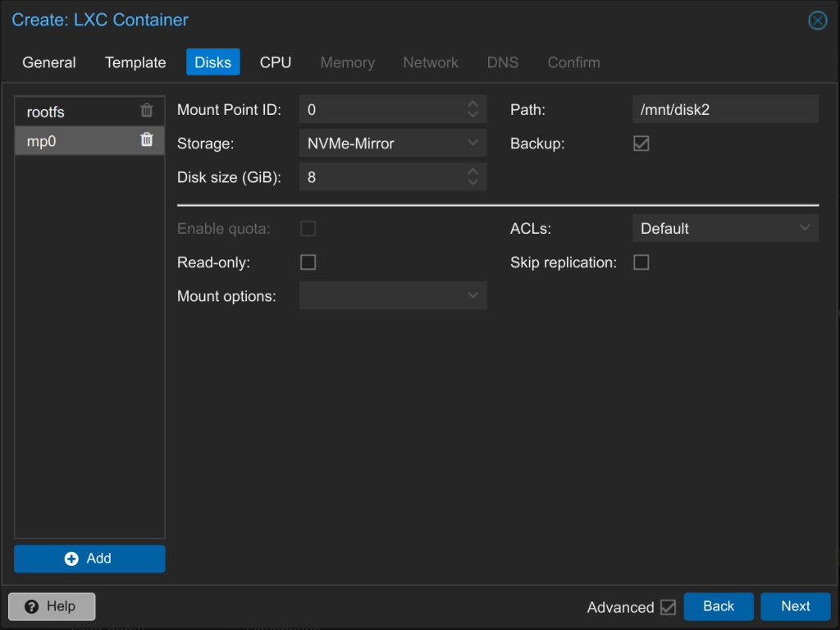Check the Skip replication checkbox
The height and width of the screenshot is (630, 840).
pyautogui.click(x=641, y=262)
